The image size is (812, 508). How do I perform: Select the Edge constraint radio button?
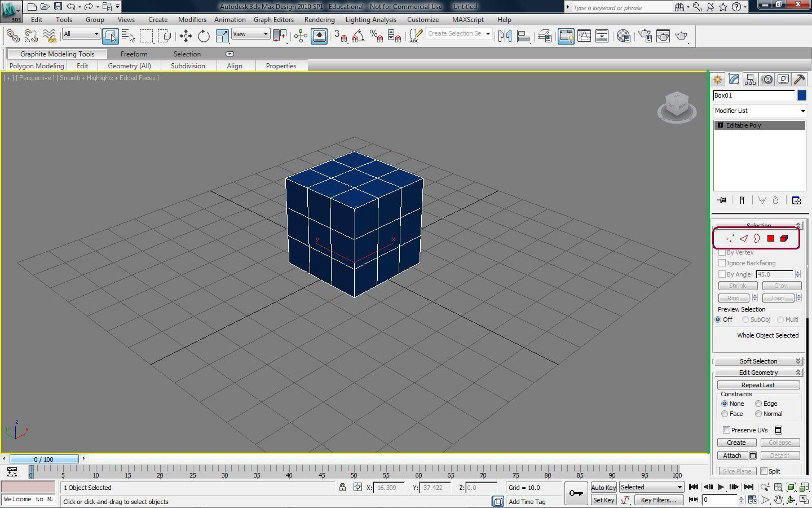(759, 404)
